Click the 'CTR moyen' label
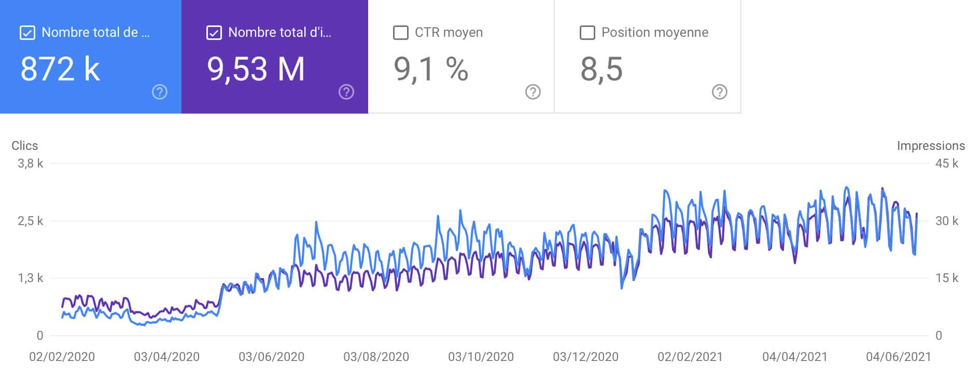 pos(449,33)
